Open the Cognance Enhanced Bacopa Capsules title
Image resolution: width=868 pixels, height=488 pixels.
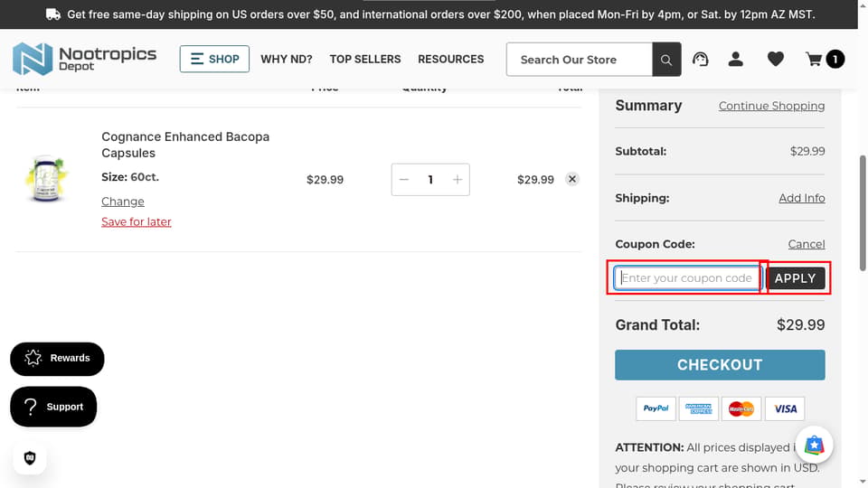coord(185,145)
